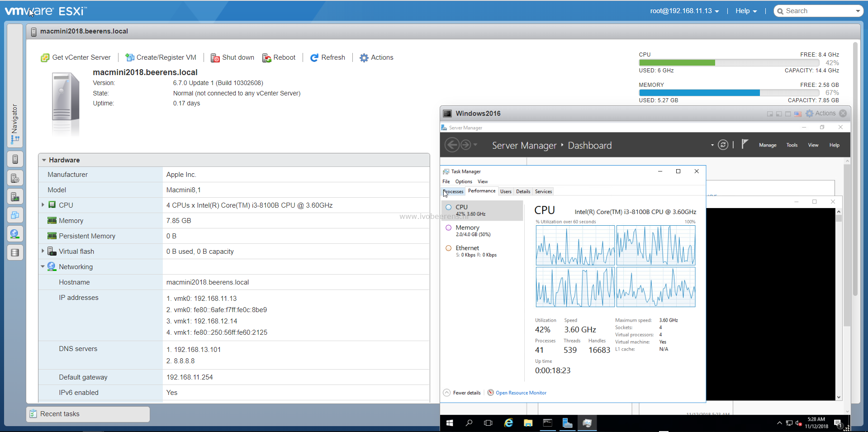Switch to the Users tab

click(x=506, y=192)
